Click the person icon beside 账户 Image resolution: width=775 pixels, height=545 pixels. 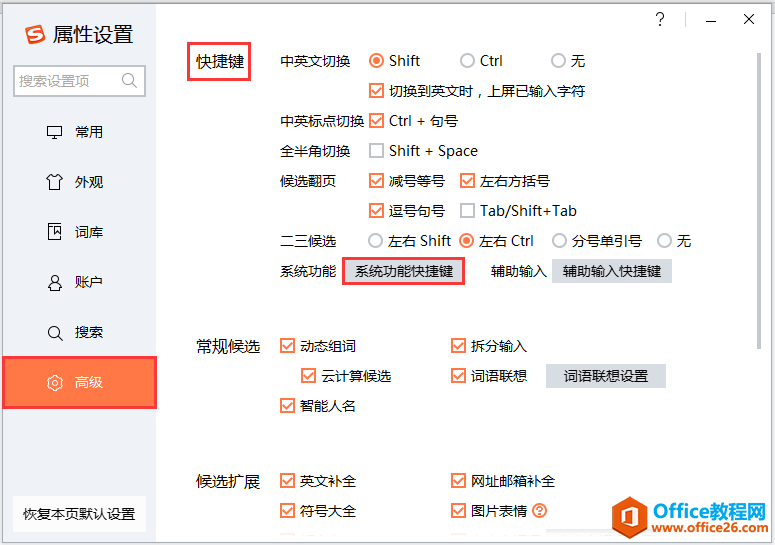point(54,282)
